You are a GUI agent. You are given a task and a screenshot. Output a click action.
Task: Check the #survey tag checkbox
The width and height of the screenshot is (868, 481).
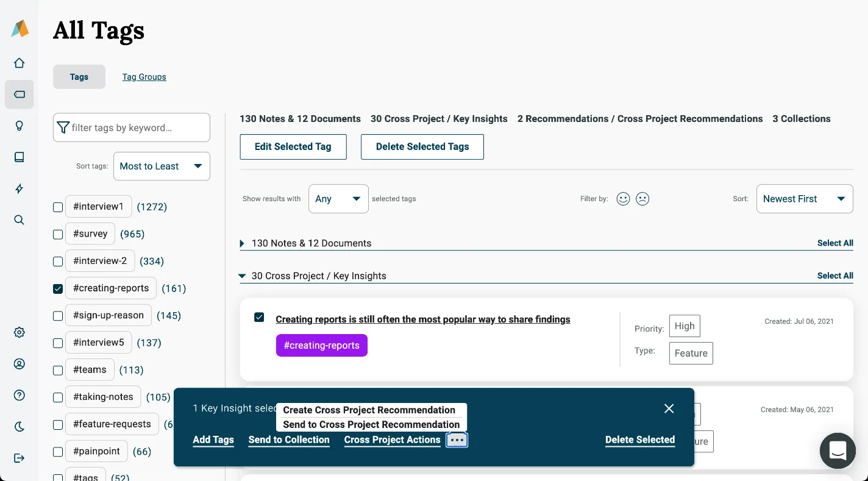coord(58,234)
